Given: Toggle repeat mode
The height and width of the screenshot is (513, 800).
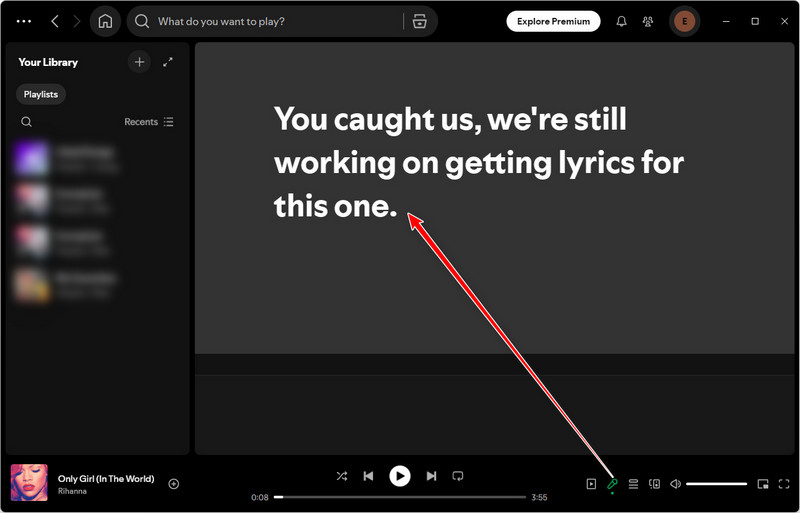Looking at the screenshot, I should [457, 476].
